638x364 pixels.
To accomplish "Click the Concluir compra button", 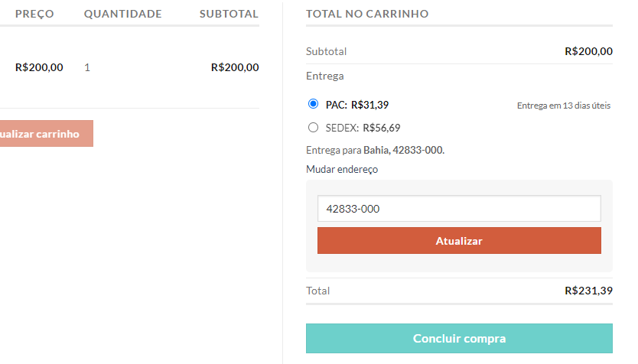I will tap(459, 338).
